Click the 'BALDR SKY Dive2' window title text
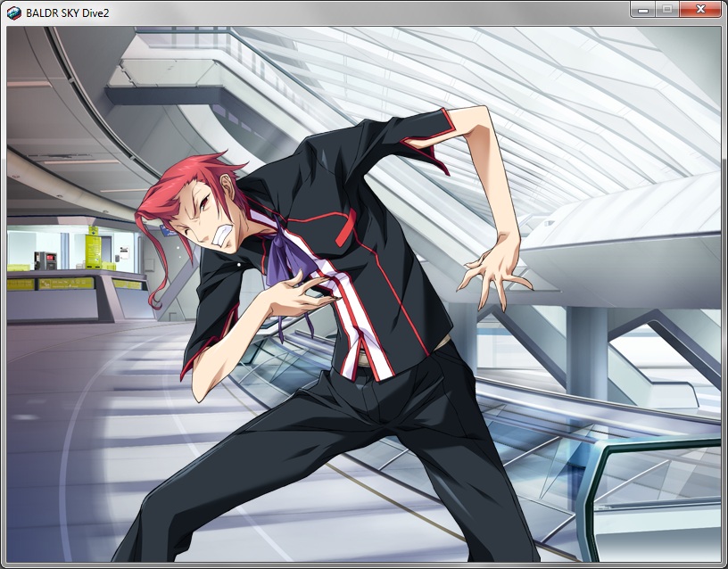This screenshot has width=728, height=569. point(67,13)
